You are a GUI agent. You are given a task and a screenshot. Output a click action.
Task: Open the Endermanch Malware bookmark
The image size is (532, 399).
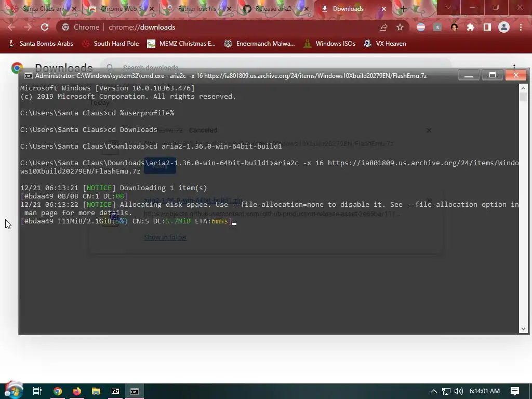260,44
